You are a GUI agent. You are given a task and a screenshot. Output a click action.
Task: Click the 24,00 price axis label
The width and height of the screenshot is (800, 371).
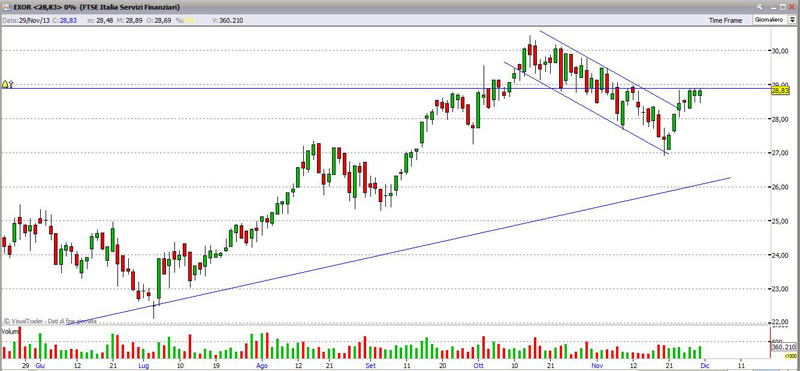point(780,255)
